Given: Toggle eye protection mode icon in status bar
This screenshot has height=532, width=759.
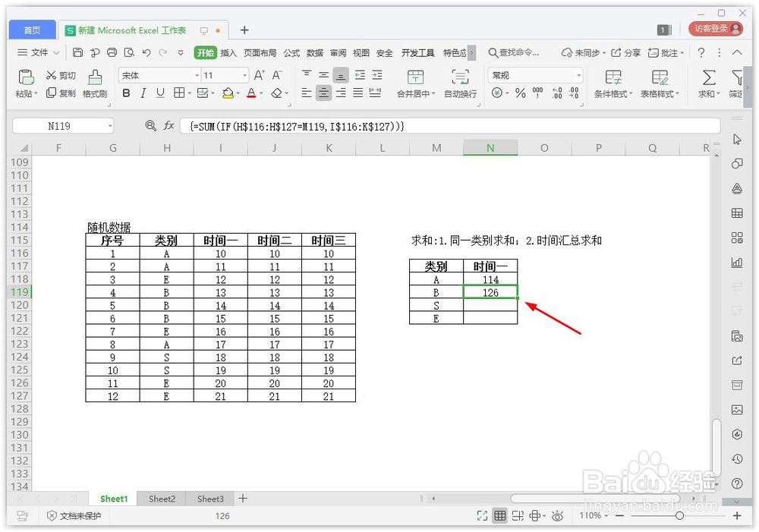Looking at the screenshot, I should [x=557, y=516].
